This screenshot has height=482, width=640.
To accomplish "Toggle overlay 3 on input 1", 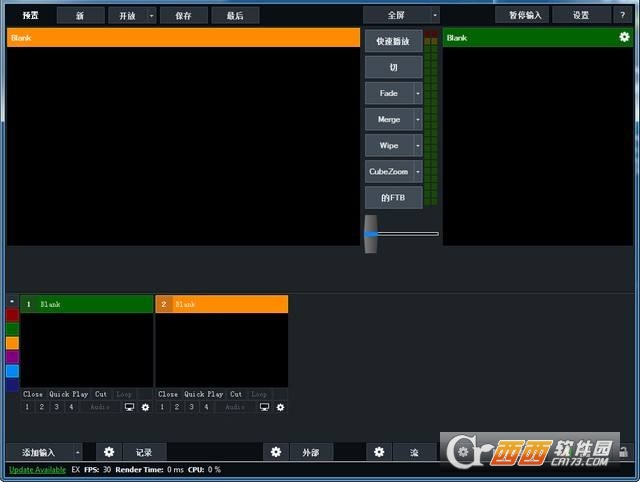I will pos(56,407).
